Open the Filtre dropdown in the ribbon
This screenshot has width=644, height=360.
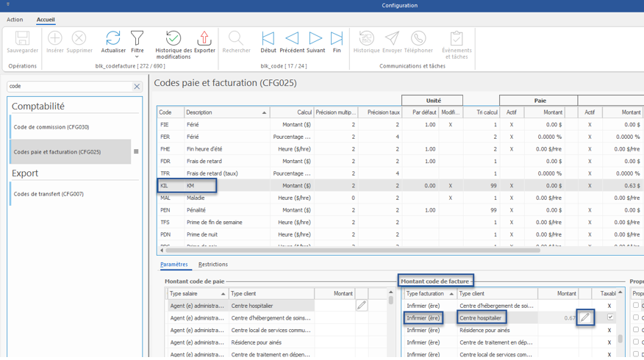pyautogui.click(x=137, y=43)
